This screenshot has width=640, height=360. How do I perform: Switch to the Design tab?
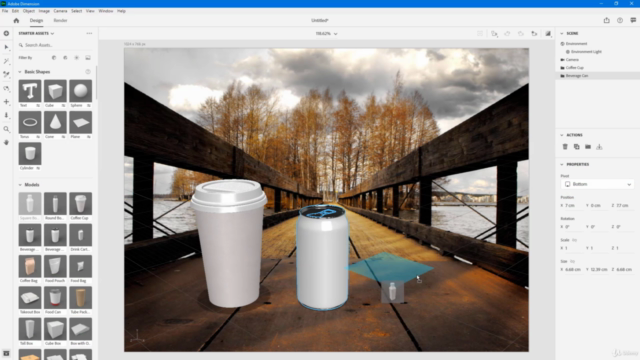point(36,20)
